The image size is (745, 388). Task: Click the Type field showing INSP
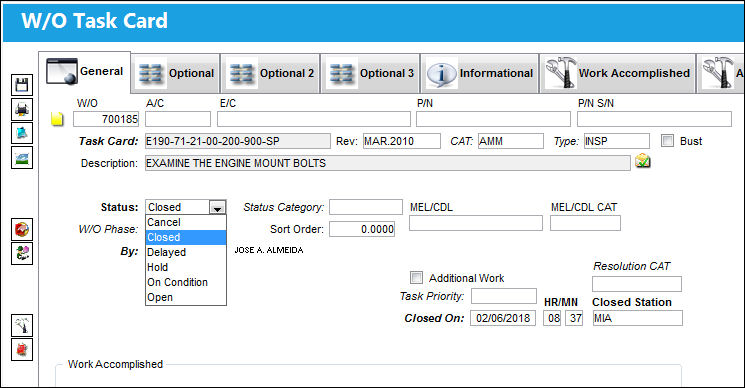point(617,141)
